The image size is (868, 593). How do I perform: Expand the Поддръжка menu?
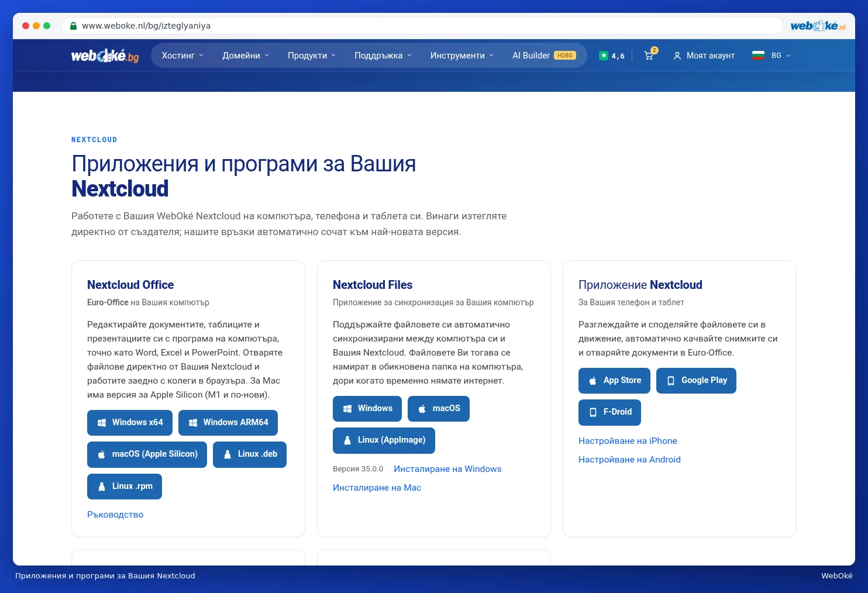click(383, 56)
